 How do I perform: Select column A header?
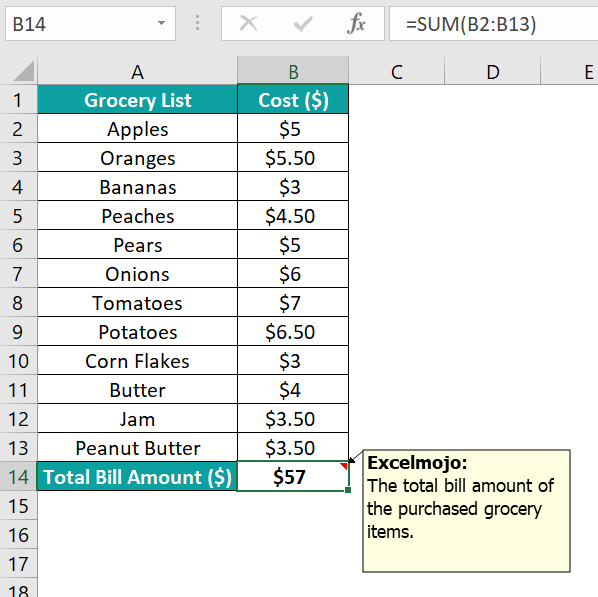(137, 71)
